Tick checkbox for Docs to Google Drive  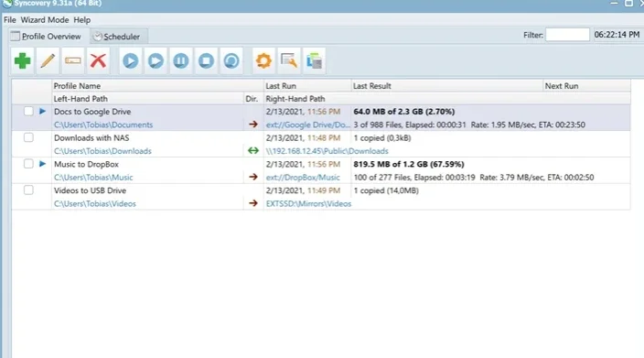click(28, 111)
